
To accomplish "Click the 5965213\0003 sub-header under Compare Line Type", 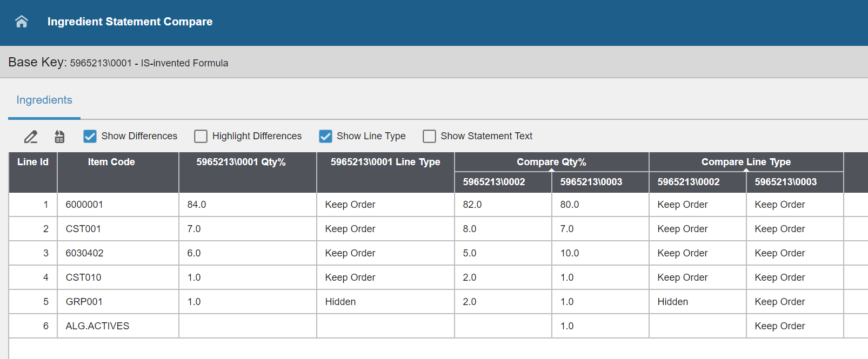I will pyautogui.click(x=785, y=182).
